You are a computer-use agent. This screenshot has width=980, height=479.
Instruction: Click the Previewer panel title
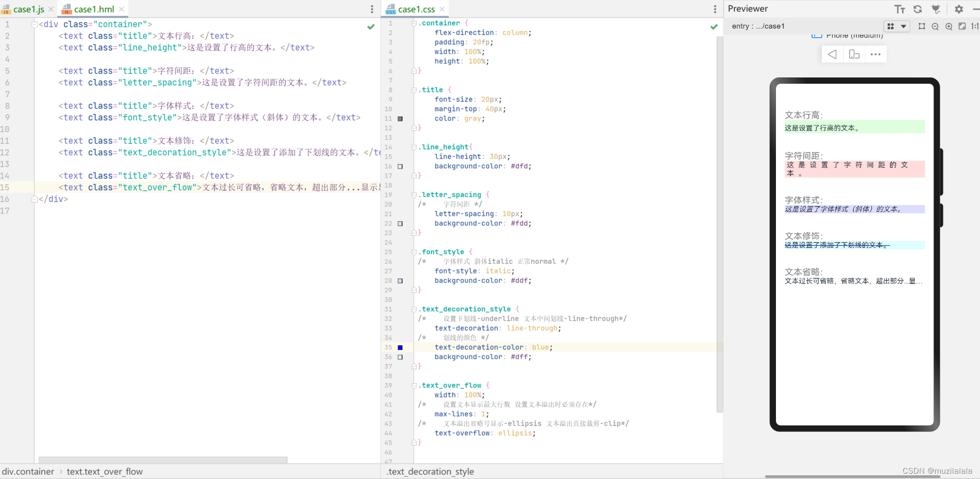coord(748,9)
